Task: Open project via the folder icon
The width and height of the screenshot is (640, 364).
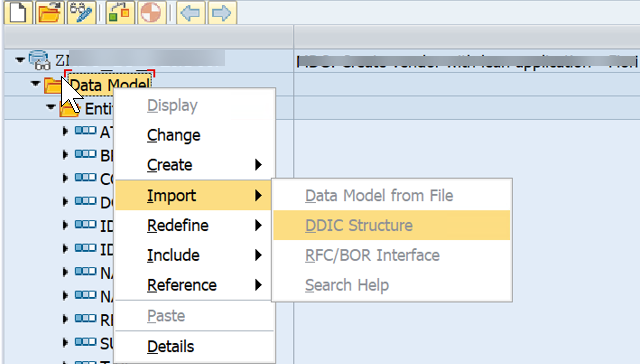Action: [49, 13]
